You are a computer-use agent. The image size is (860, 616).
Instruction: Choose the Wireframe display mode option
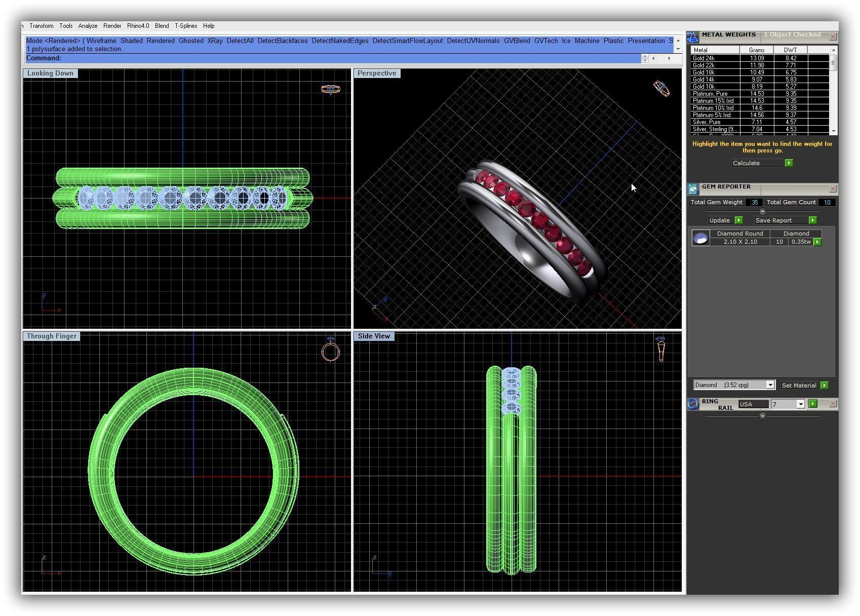[102, 41]
